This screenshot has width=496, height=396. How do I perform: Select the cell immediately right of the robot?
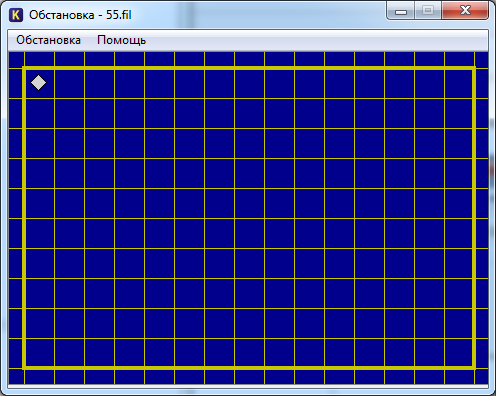coord(69,84)
